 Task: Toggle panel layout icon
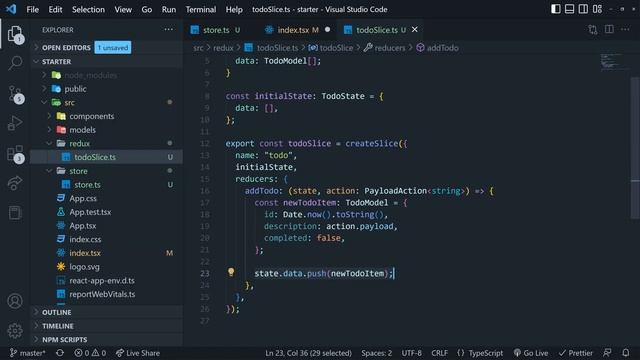click(569, 9)
